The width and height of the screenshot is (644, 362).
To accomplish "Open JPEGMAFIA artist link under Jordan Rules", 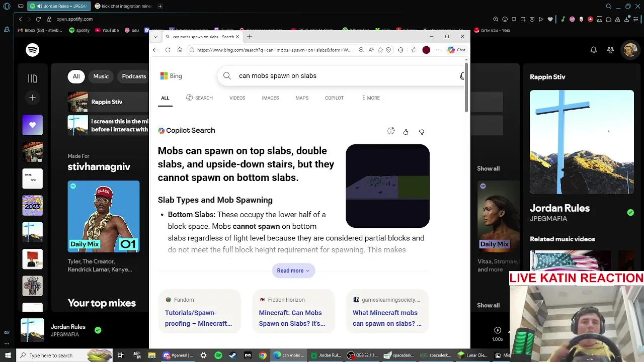I will (x=548, y=219).
